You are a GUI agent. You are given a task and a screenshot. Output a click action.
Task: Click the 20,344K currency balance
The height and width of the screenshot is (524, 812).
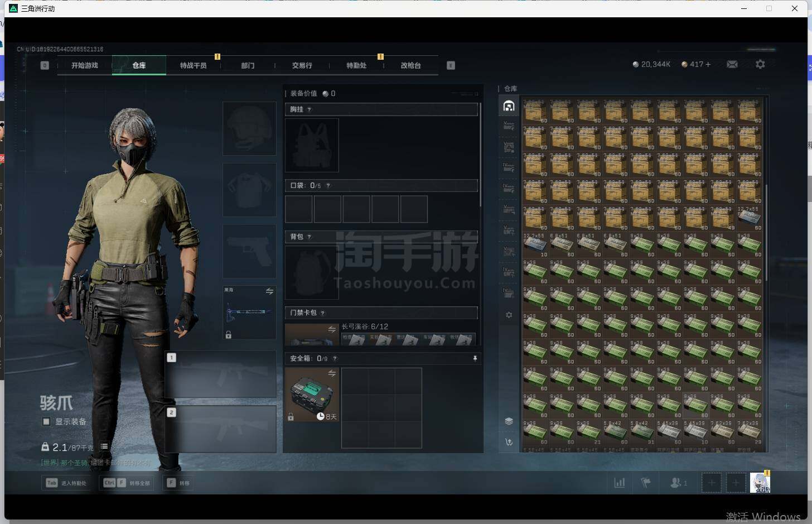651,64
